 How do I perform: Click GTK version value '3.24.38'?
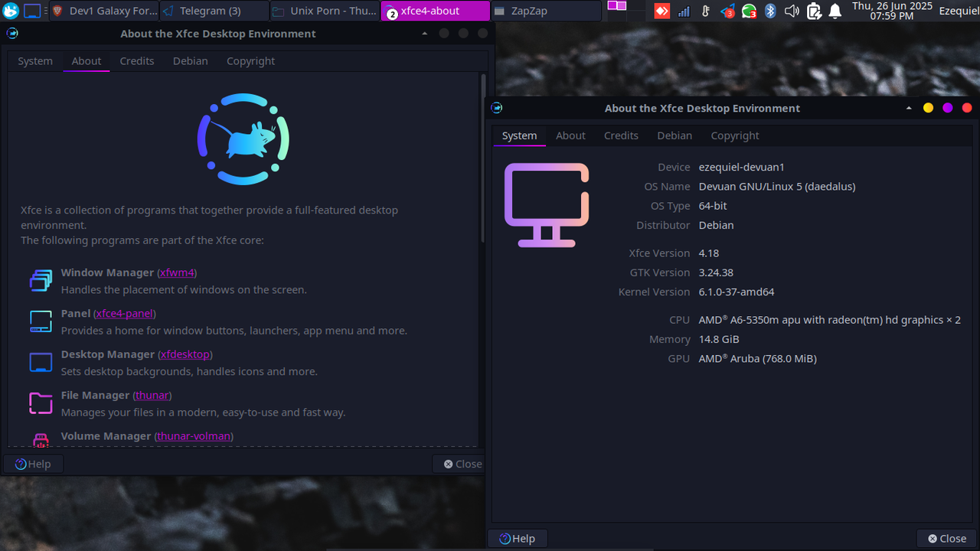point(716,272)
